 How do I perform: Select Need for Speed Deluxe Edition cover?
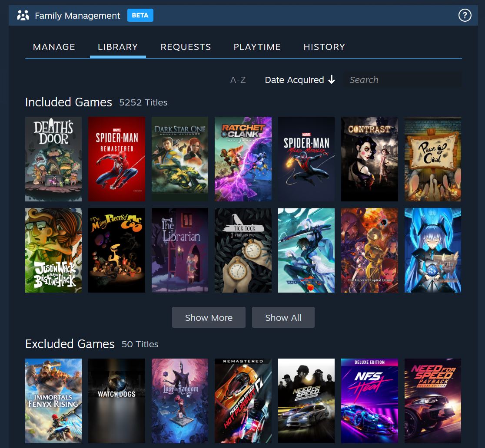point(306,401)
